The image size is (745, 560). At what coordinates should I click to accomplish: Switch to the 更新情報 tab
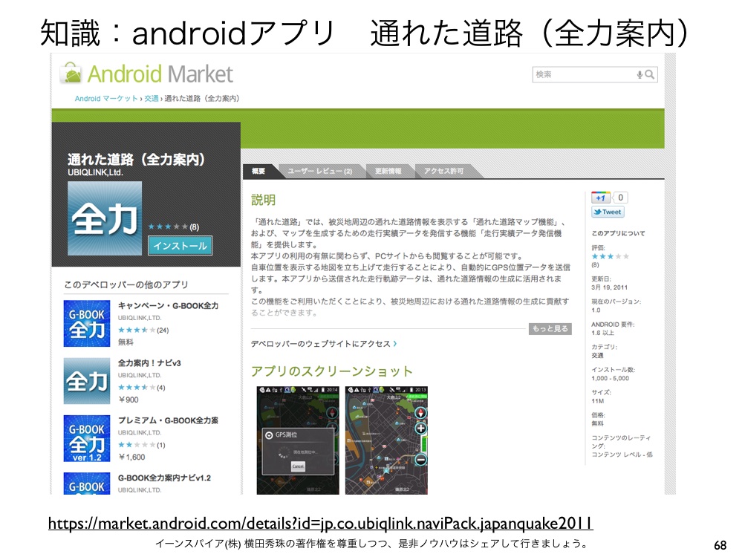coord(388,171)
